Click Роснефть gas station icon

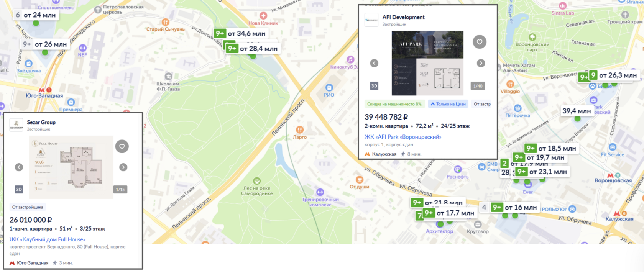click(458, 169)
